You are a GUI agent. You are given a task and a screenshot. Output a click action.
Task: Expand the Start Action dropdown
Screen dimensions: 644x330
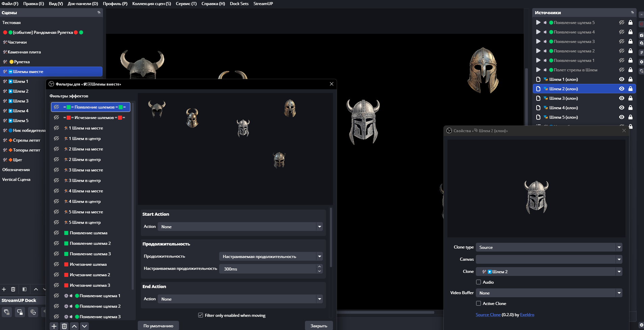point(240,227)
